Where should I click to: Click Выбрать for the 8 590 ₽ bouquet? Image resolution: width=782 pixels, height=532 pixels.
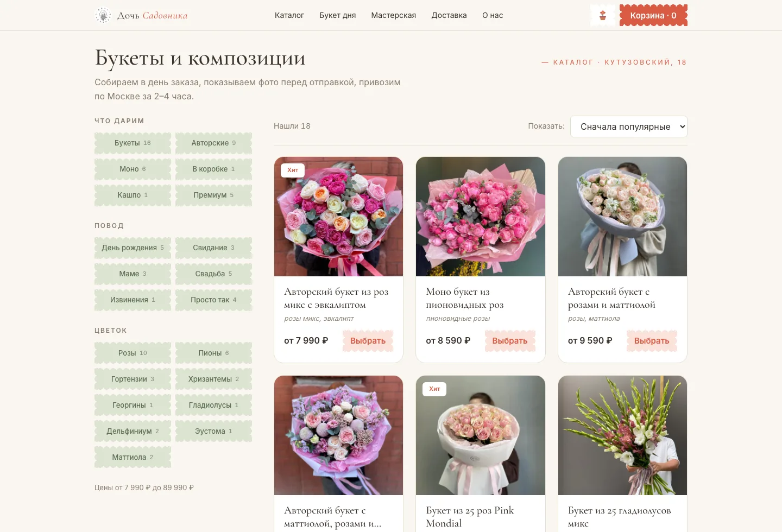point(510,341)
